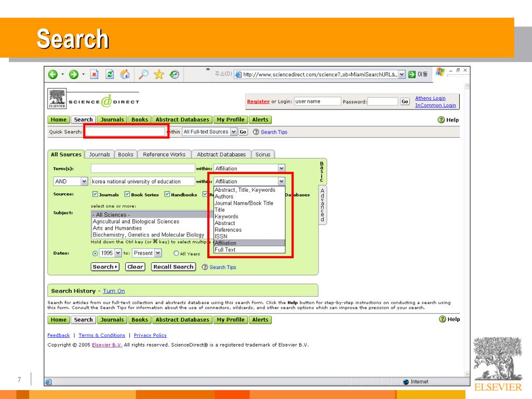The height and width of the screenshot is (399, 532).
Task: Go back with the browser back arrow
Action: [52, 74]
